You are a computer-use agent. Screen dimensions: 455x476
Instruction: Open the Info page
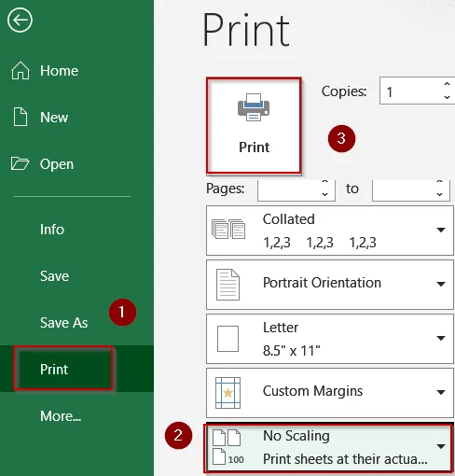[52, 230]
